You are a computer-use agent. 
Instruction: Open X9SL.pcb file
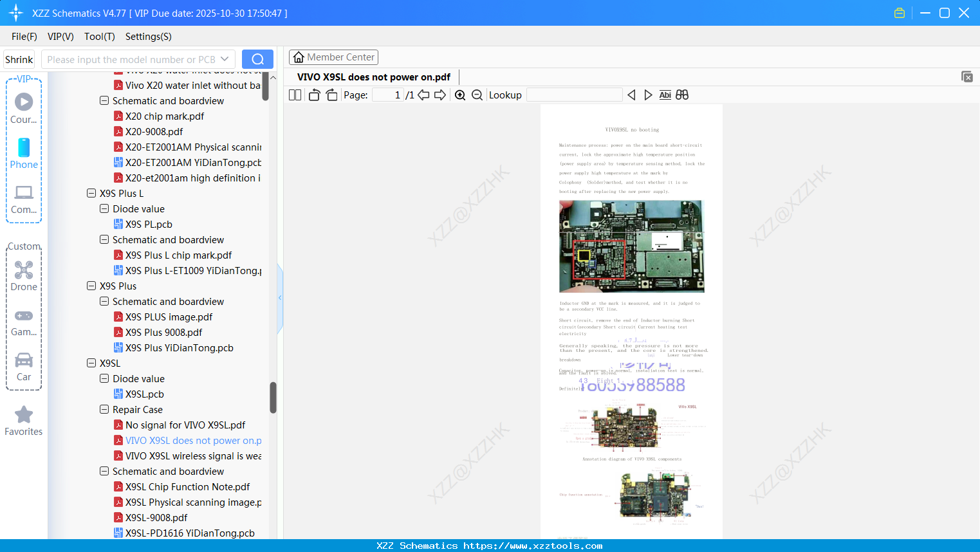tap(145, 394)
